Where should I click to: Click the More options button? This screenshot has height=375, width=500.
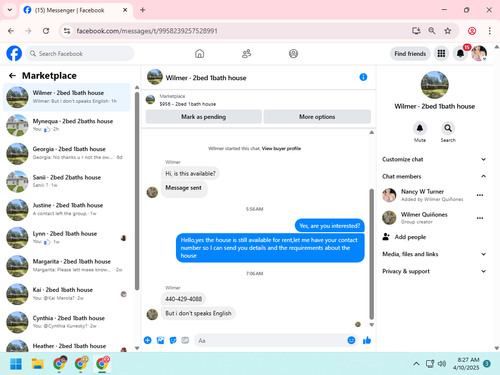coord(317,117)
